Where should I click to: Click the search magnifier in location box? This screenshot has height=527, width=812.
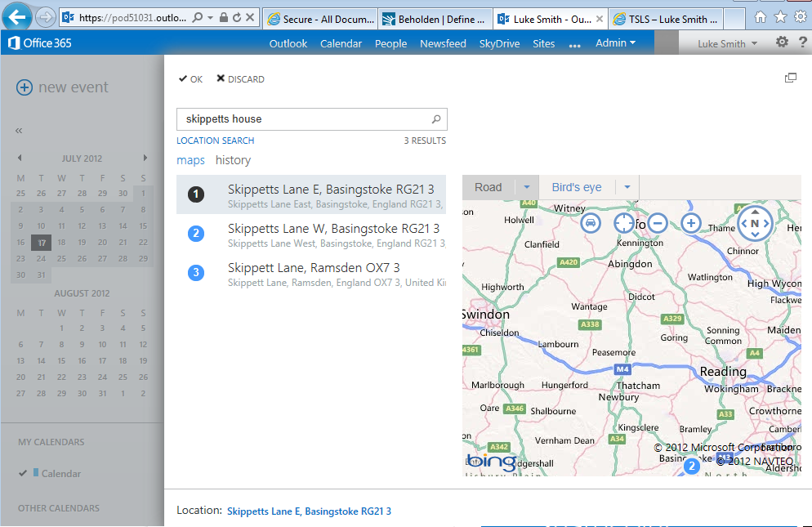(436, 119)
